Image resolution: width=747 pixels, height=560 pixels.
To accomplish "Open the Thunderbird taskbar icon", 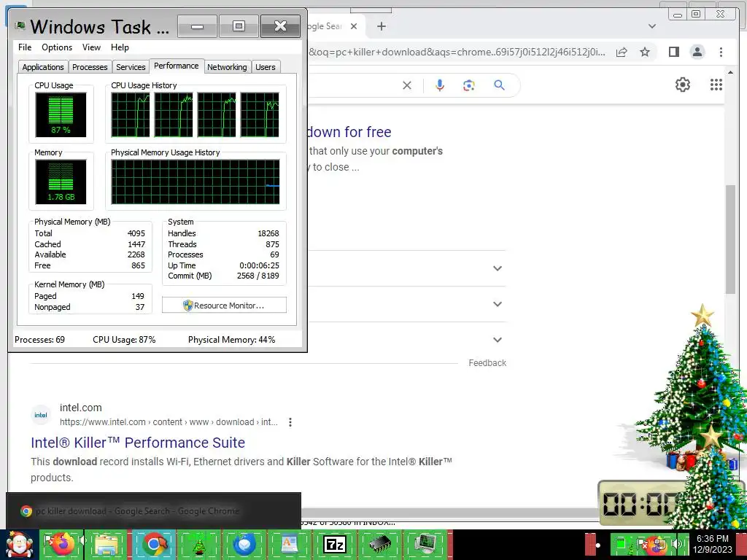I will (x=244, y=544).
